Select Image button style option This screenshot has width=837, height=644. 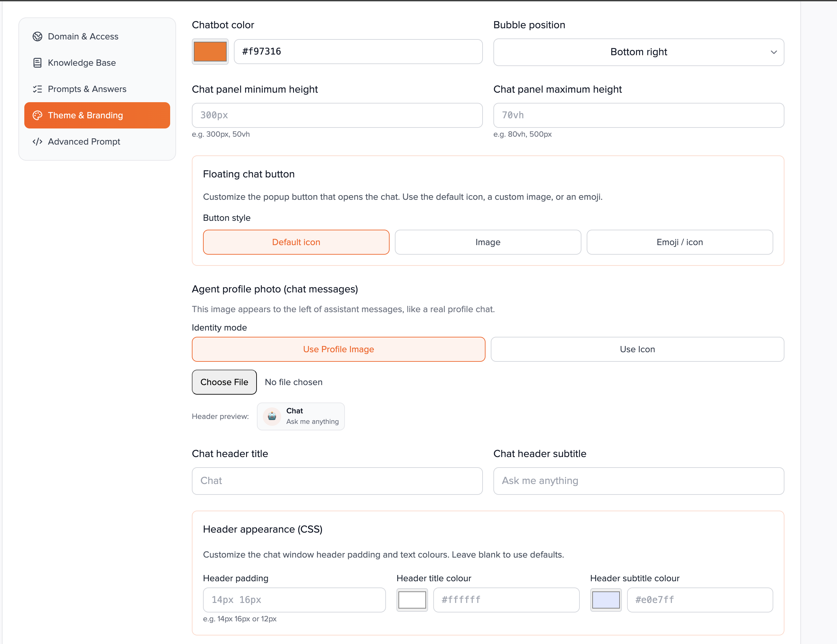pos(487,242)
